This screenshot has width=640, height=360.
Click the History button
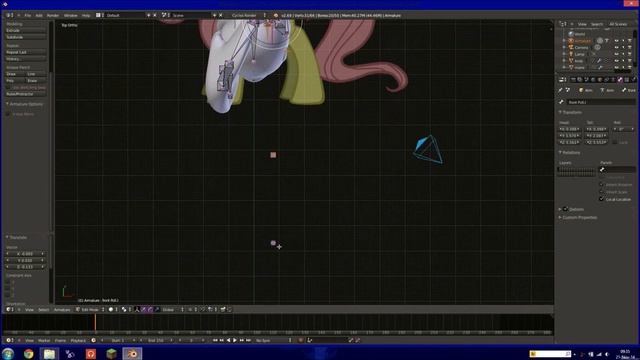click(25, 59)
